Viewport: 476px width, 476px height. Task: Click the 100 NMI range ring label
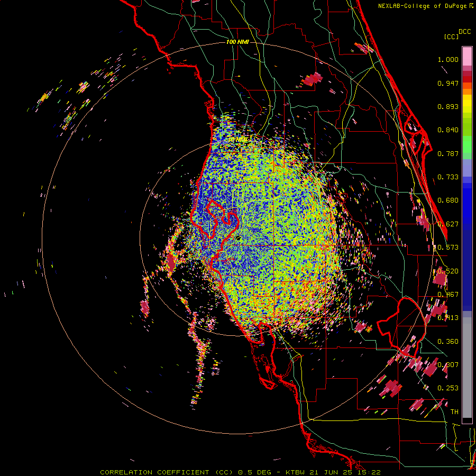point(237,42)
